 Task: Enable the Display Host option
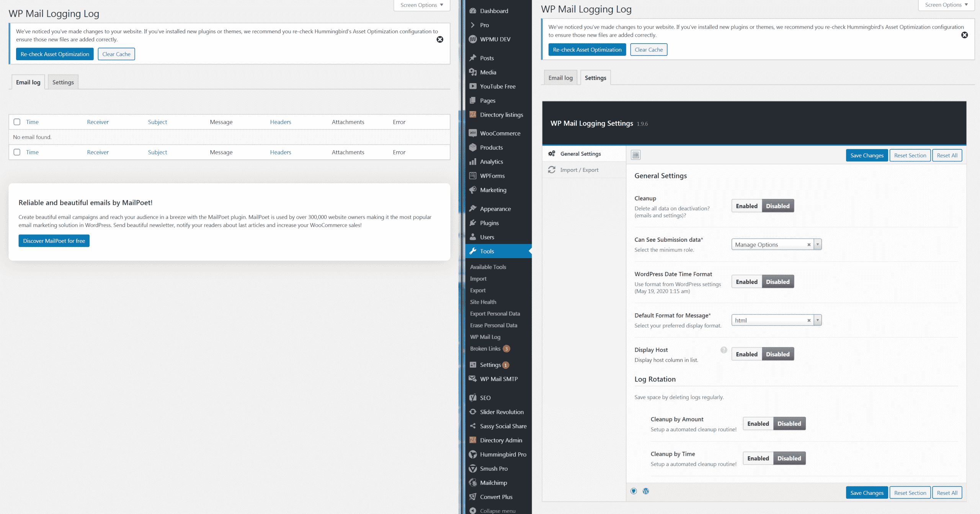click(x=746, y=354)
